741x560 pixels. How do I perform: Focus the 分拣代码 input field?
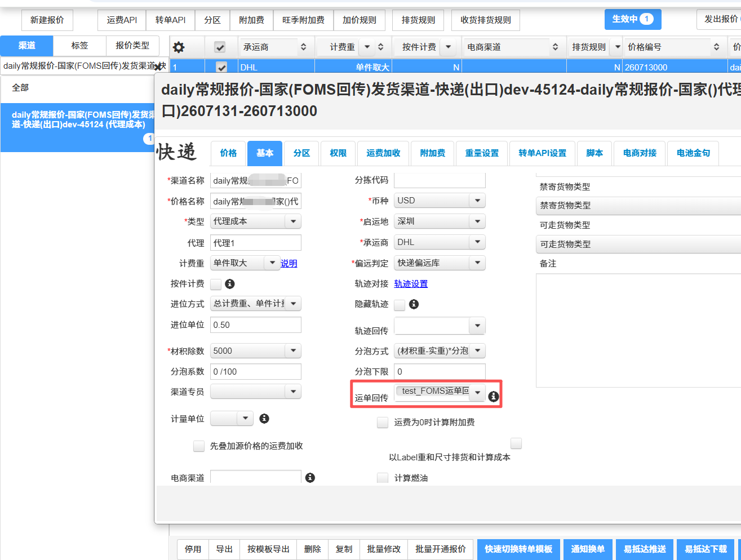[440, 180]
